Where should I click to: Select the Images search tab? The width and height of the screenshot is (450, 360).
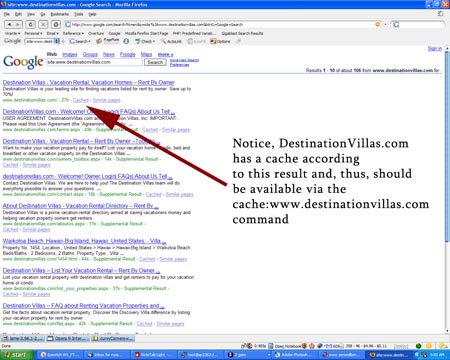tap(70, 54)
